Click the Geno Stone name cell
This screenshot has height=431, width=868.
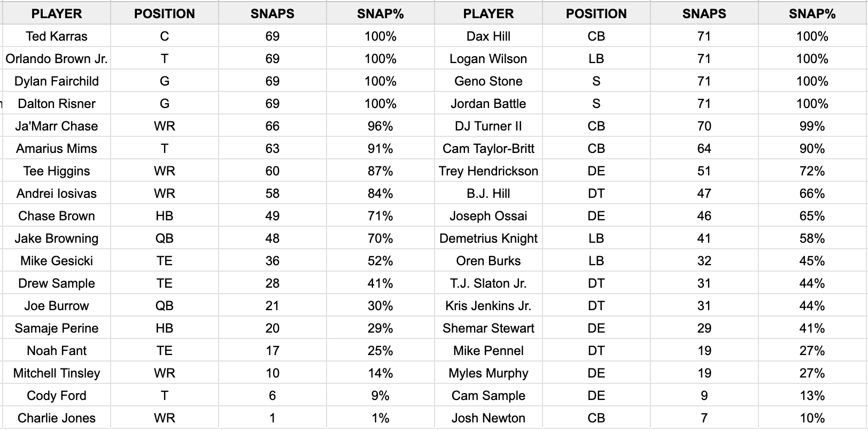488,81
